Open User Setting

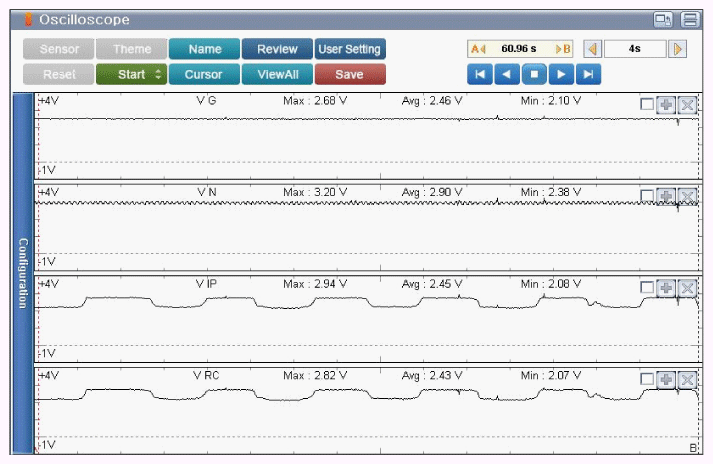tap(350, 49)
